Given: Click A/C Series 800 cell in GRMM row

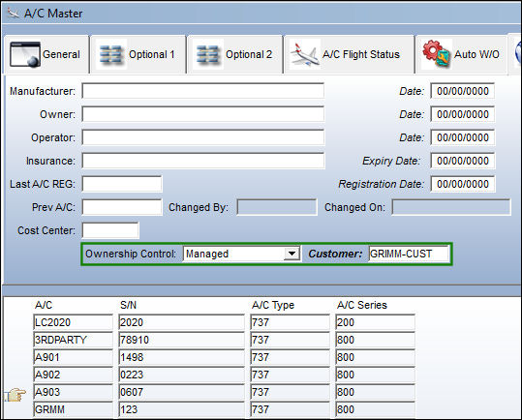Looking at the screenshot, I should click(376, 409).
